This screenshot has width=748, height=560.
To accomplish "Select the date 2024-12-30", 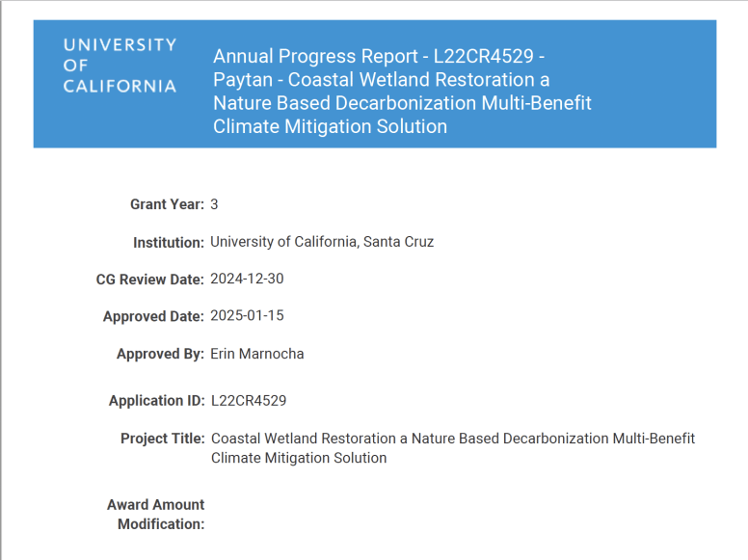I will pyautogui.click(x=247, y=279).
